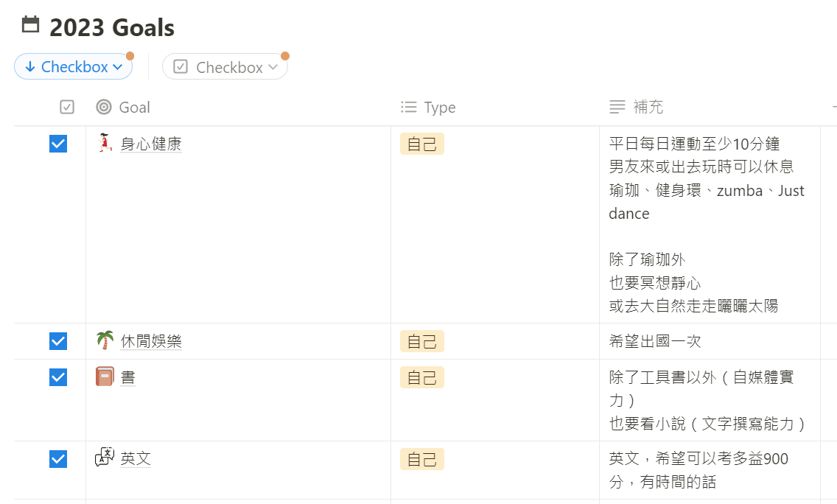Open the Type column header menu

coord(428,108)
